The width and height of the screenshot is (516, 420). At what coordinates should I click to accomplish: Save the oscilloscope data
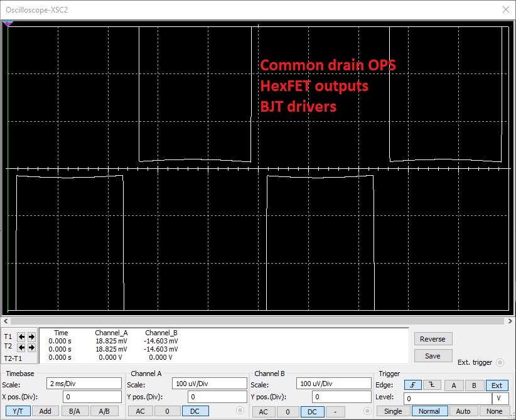[x=433, y=356]
